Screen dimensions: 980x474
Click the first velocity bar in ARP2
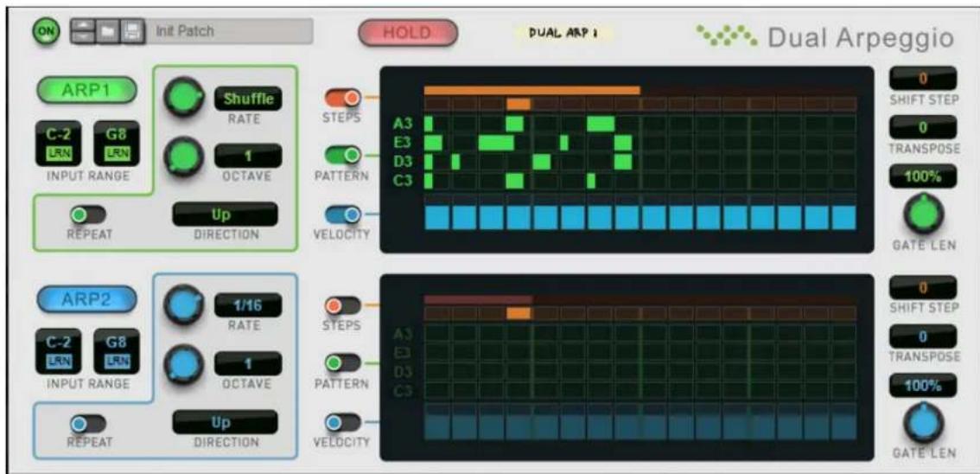click(x=437, y=426)
